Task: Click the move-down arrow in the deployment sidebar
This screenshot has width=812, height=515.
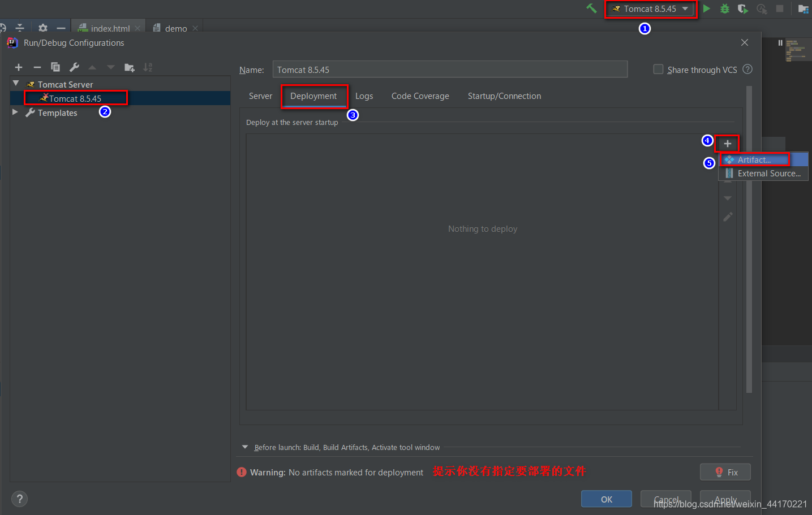Action: click(728, 198)
